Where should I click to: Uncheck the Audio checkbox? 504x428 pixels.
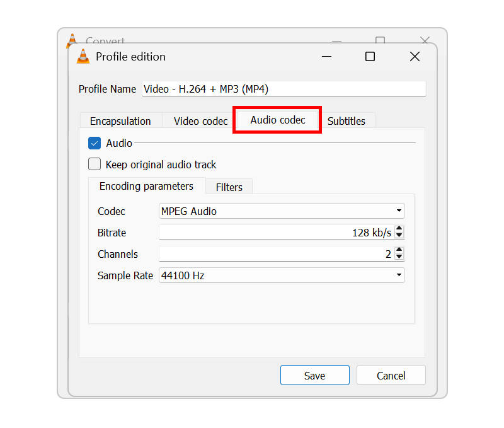pyautogui.click(x=94, y=143)
